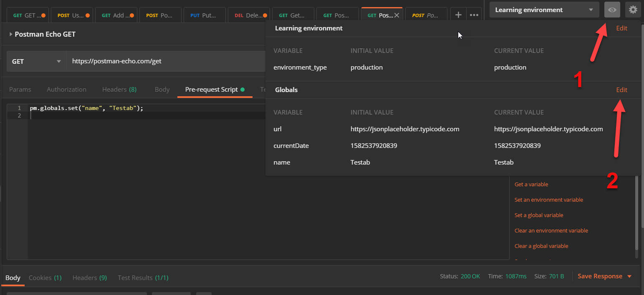Switch to the GET Pos... tab before active
Viewport: 644px width, 295px height.
click(337, 15)
